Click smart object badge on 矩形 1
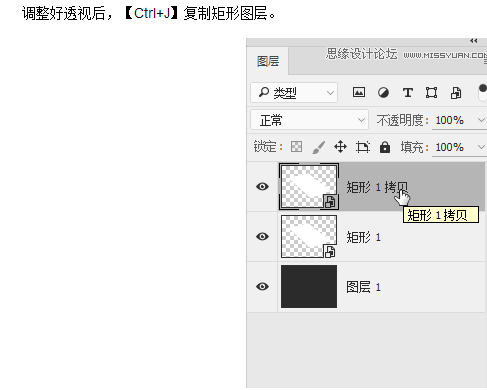The width and height of the screenshot is (487, 390). (x=330, y=252)
